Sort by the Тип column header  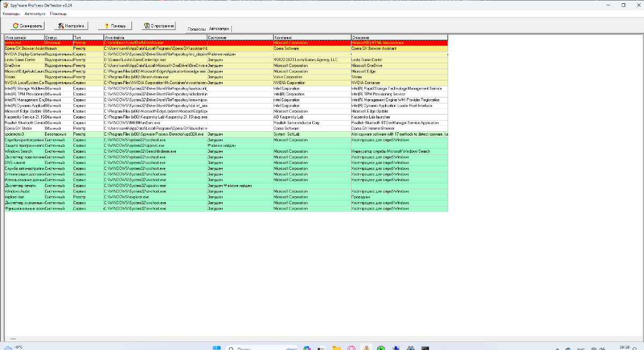[x=88, y=38]
